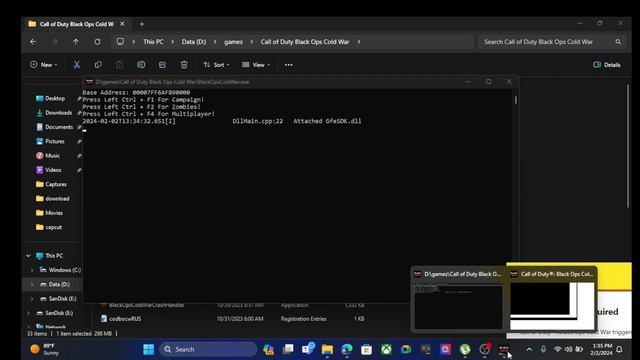The height and width of the screenshot is (360, 640).
Task: Select the Call of Duty game preview thumbnail
Action: point(552,306)
